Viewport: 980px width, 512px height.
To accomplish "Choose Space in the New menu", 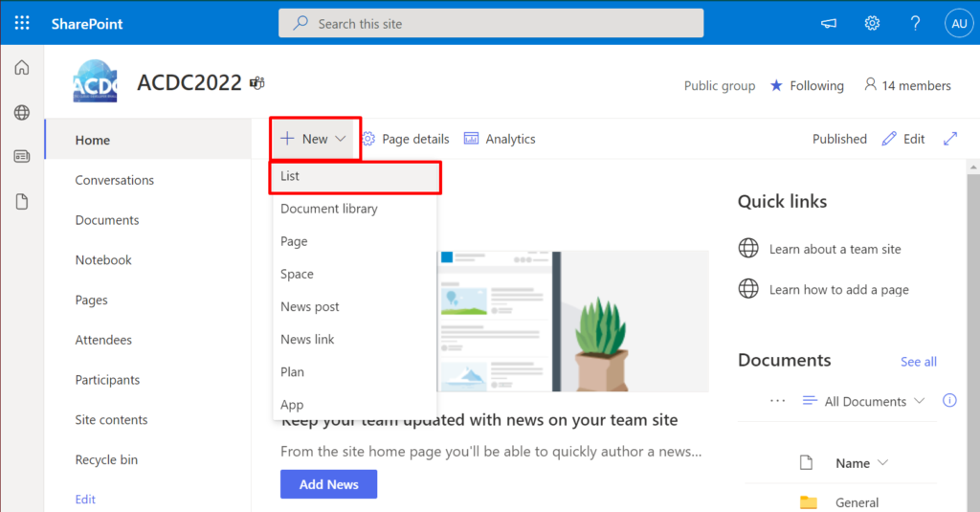I will tap(355, 274).
